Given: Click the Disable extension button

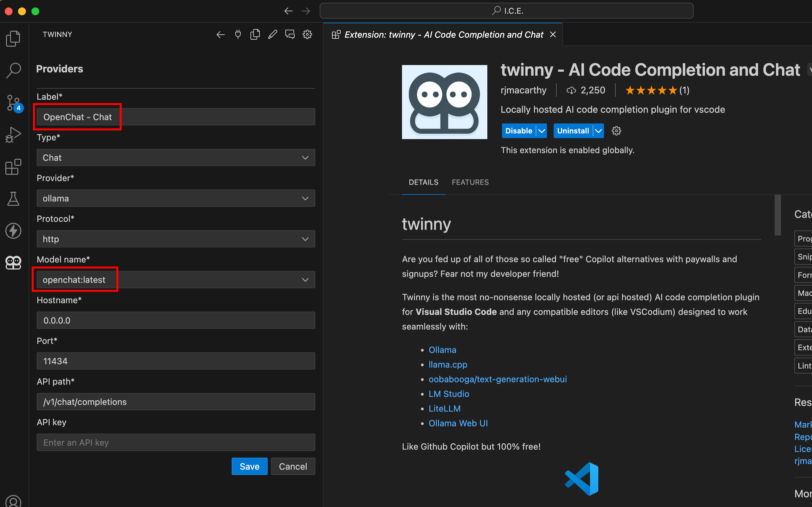Looking at the screenshot, I should point(519,131).
